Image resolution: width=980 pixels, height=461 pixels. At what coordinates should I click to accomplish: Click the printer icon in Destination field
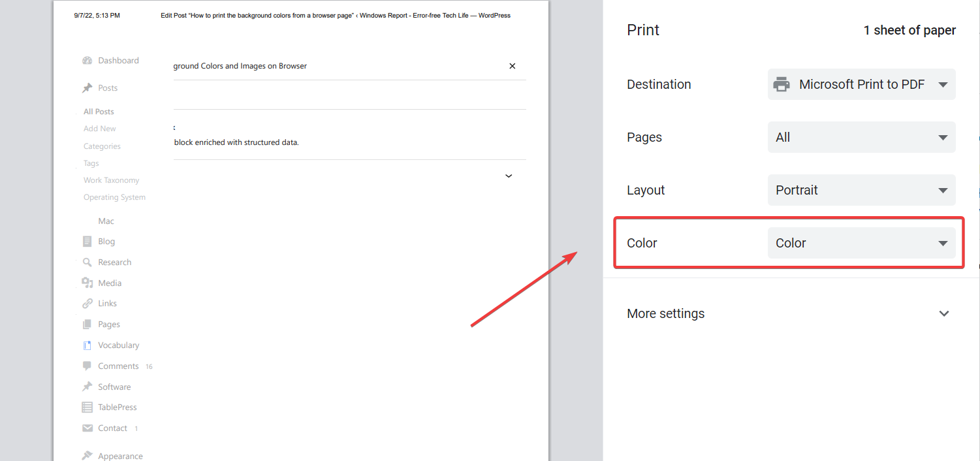click(x=781, y=84)
